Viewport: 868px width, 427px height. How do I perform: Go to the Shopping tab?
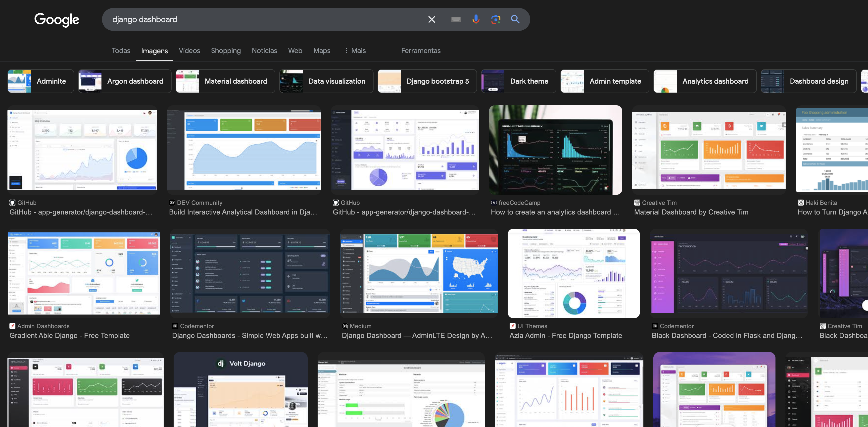(x=226, y=51)
